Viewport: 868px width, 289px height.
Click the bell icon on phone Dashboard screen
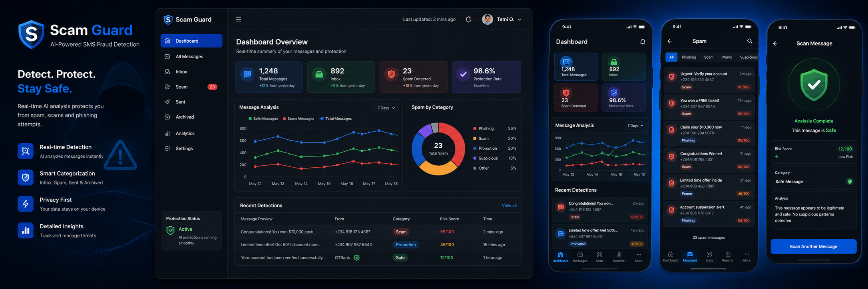(643, 42)
